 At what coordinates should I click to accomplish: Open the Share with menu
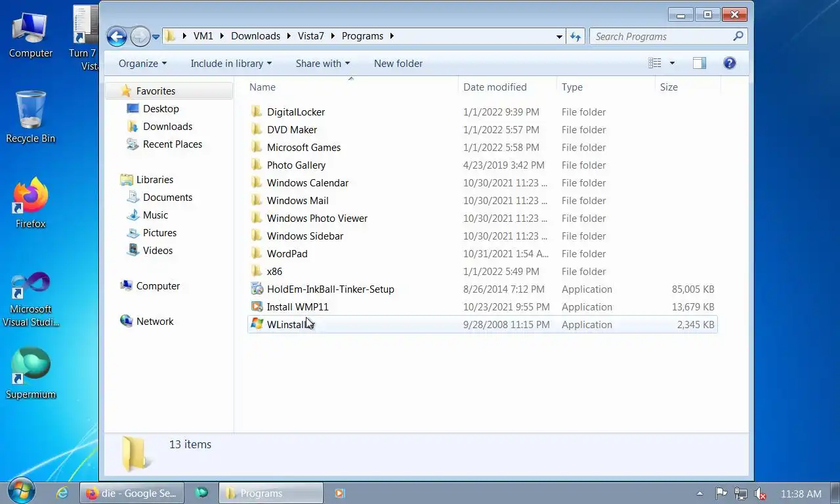(x=322, y=64)
